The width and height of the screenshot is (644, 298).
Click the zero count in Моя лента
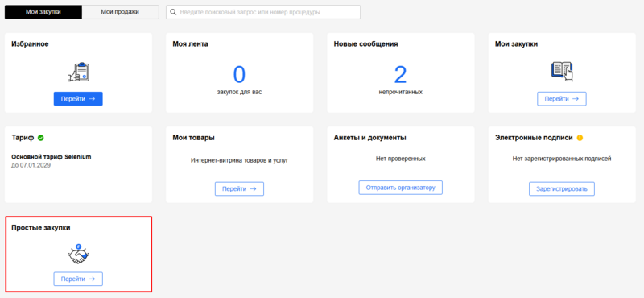click(239, 74)
